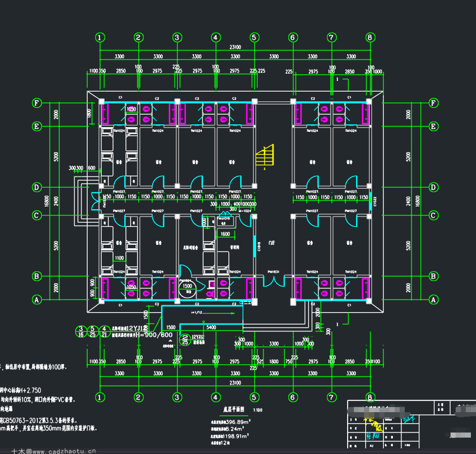This screenshot has width=476, height=454.
Task: Select window label C1522
Action: 375,201
